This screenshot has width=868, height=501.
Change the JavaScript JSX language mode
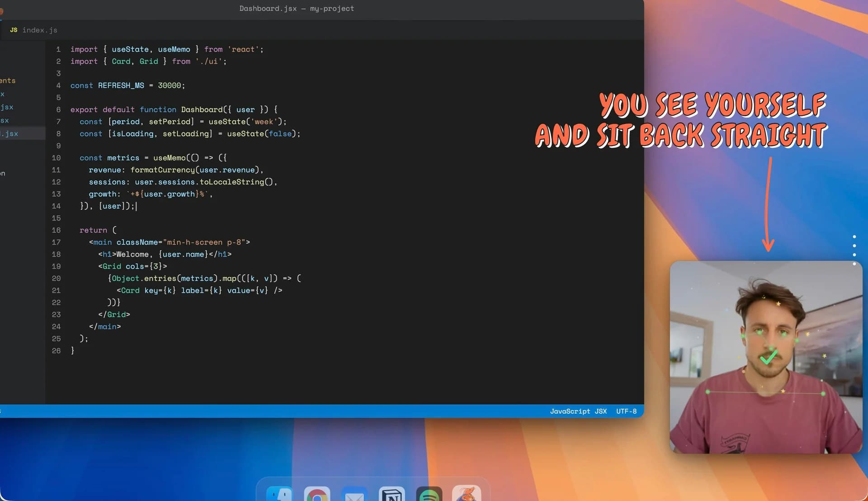578,411
